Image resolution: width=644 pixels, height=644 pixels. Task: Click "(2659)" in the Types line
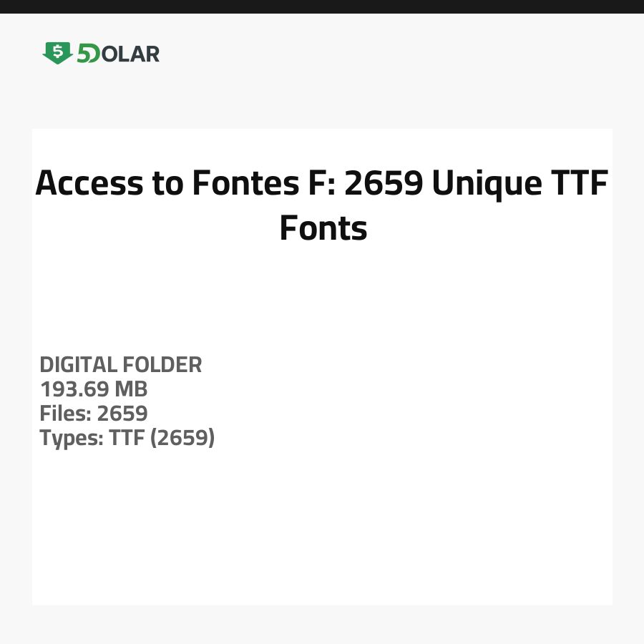(x=182, y=437)
